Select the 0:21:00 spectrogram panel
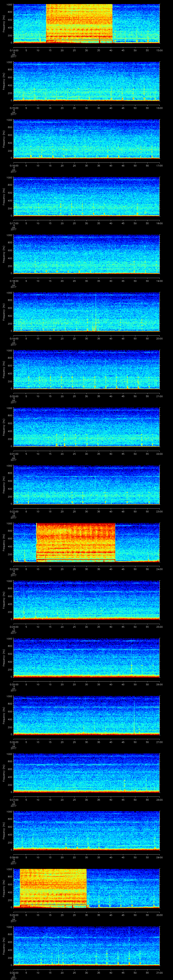This screenshot has width=173, height=980. [x=86, y=427]
